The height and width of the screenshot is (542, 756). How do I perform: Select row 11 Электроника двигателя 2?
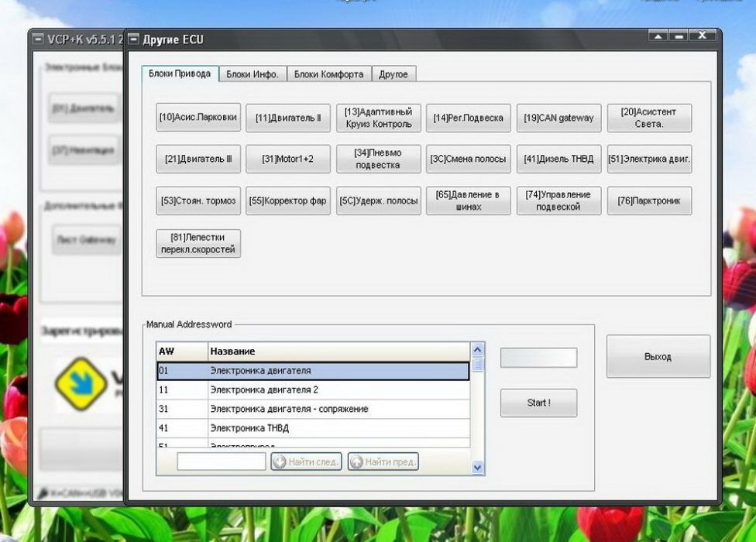313,389
